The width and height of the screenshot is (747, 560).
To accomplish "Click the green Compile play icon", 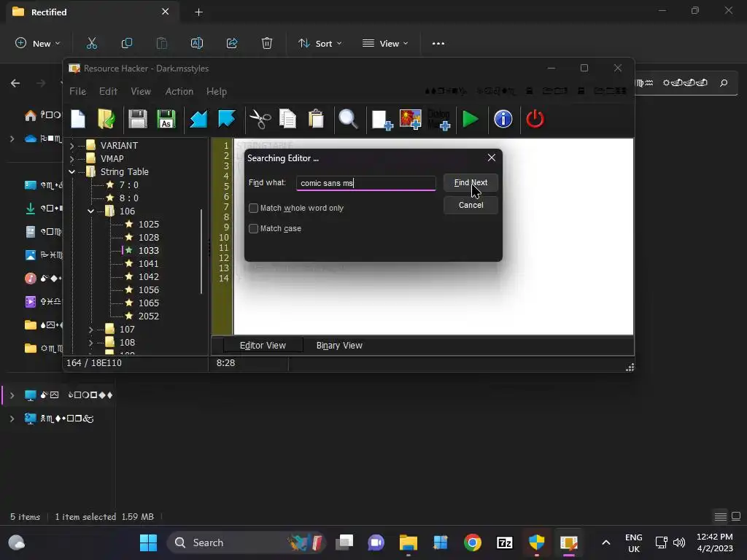I will click(x=471, y=119).
